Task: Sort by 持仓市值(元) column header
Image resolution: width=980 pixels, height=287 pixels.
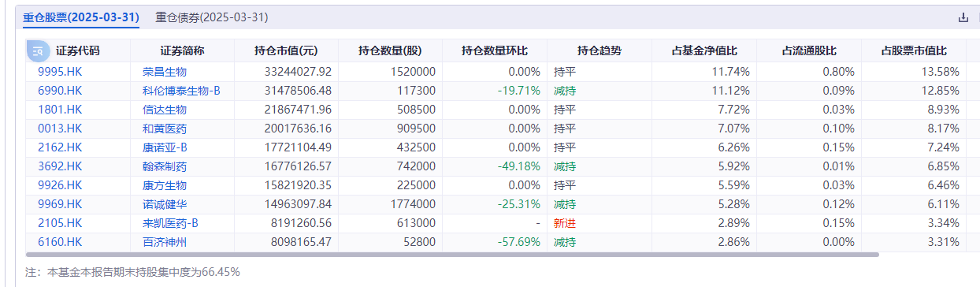Action: (286, 51)
